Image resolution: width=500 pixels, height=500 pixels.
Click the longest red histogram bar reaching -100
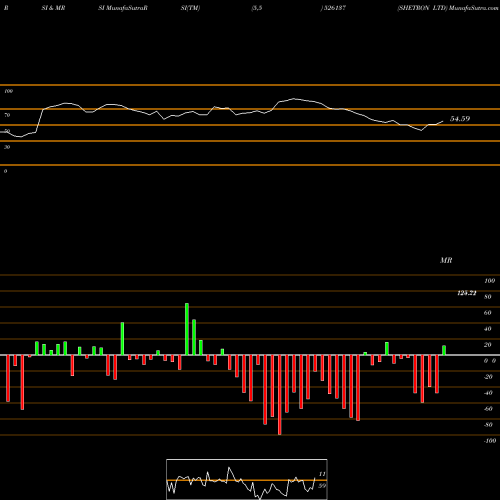pos(279,395)
